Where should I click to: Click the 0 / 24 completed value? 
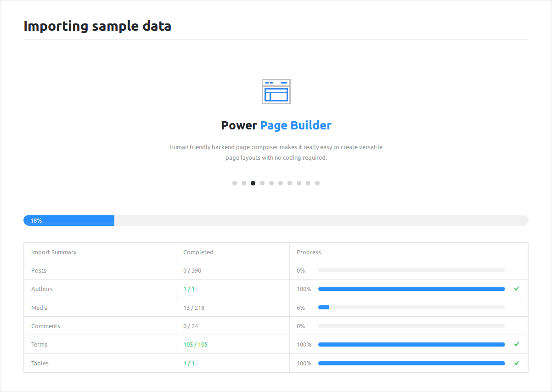tap(191, 326)
